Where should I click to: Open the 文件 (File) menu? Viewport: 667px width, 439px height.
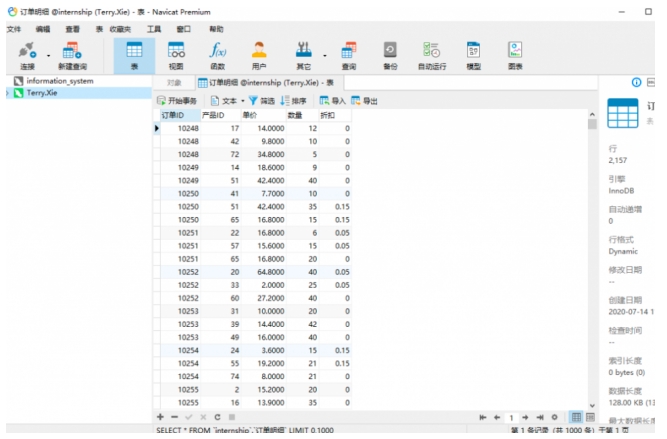tap(14, 30)
